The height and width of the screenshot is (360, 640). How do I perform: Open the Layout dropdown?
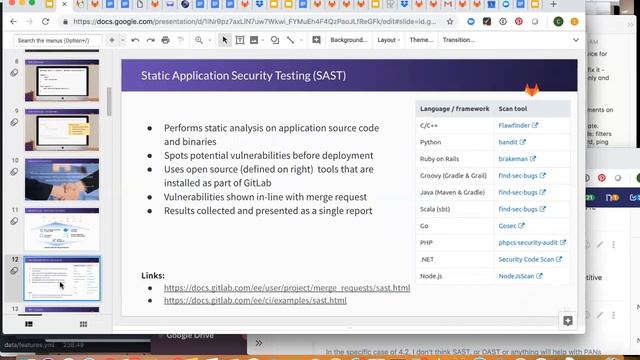point(388,40)
